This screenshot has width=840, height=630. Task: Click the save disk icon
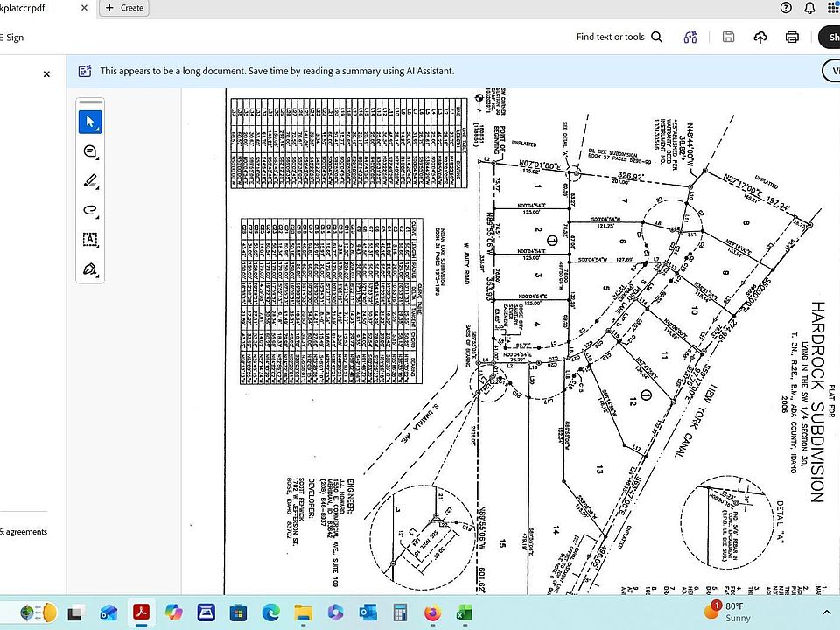click(728, 37)
